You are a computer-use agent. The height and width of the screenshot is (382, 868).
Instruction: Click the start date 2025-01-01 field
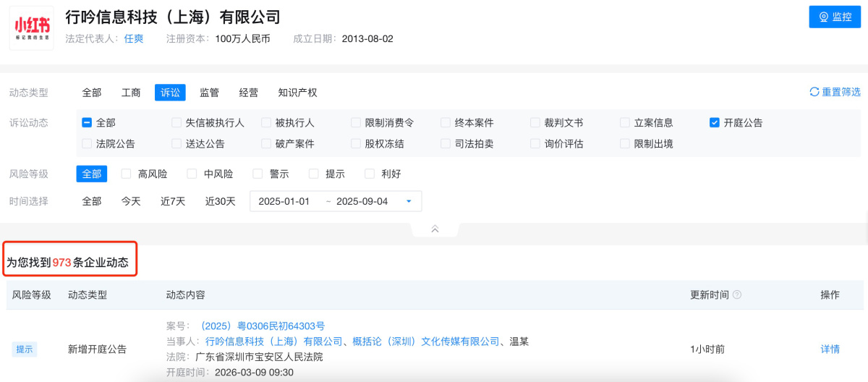pyautogui.click(x=284, y=201)
